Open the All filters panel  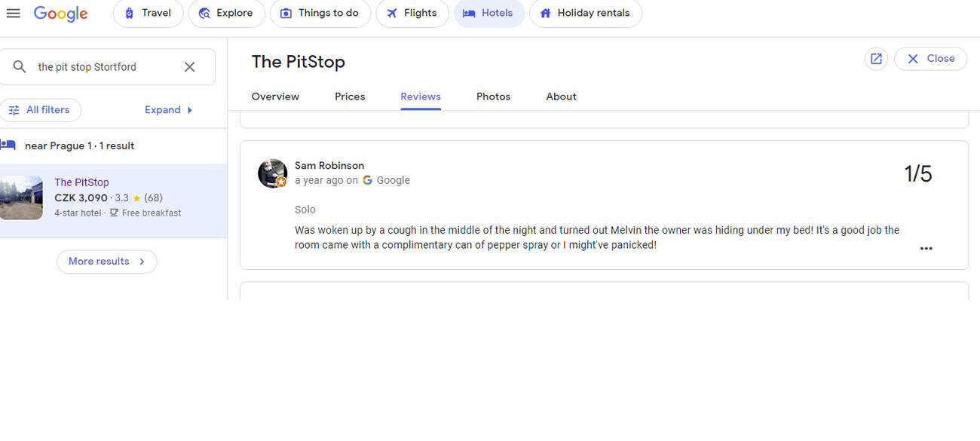coord(40,110)
